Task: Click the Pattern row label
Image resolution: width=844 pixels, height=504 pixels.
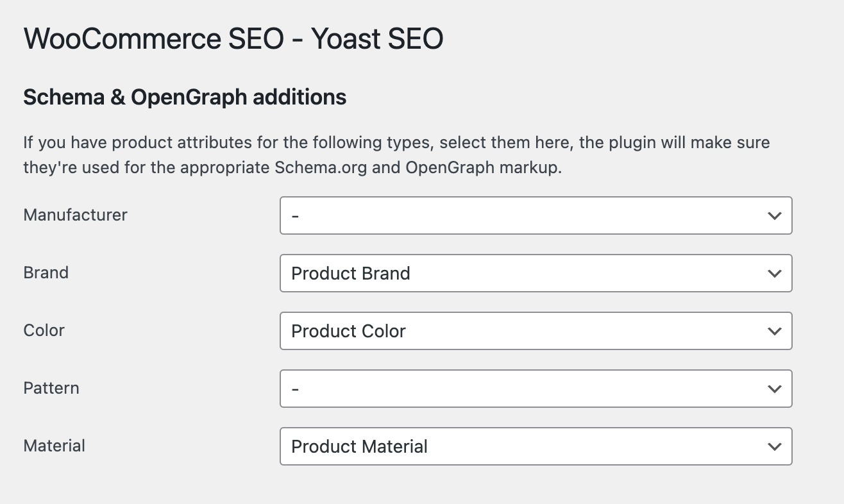Action: point(51,388)
